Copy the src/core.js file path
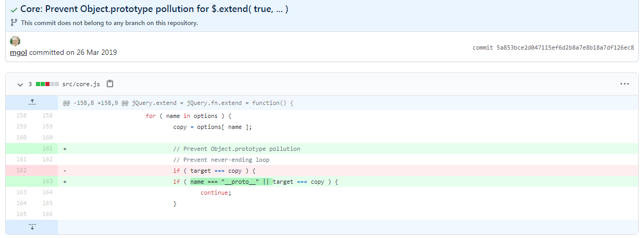644x238 pixels. click(110, 84)
